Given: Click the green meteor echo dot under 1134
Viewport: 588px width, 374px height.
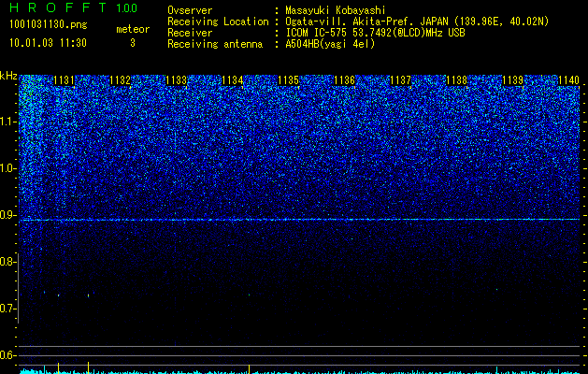Looking at the screenshot, I should [249, 295].
